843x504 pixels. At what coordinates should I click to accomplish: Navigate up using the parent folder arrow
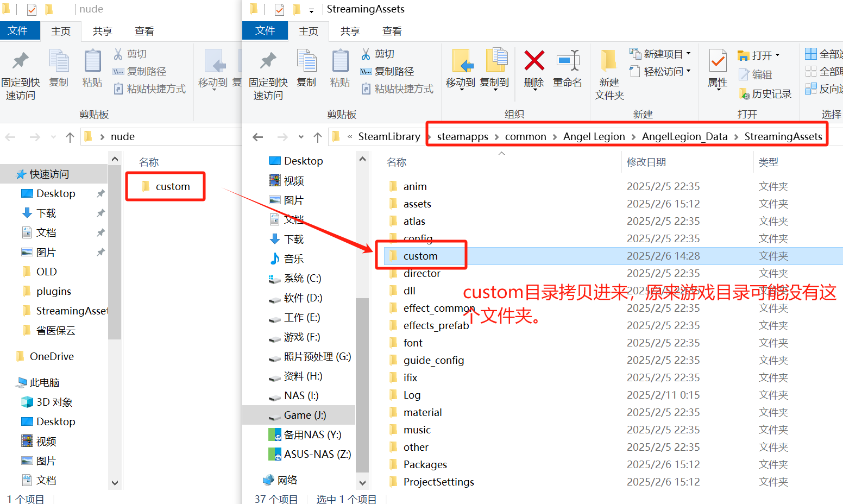coord(318,137)
